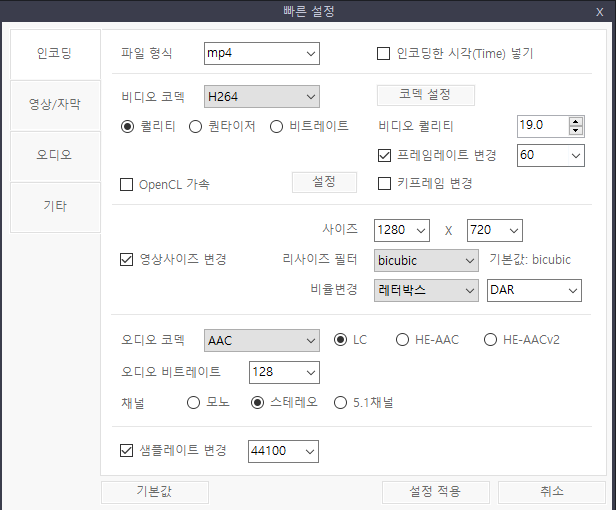Screen dimensions: 616x510
Task: Open the 파일 형식 mp4 dropdown
Action: (x=262, y=53)
